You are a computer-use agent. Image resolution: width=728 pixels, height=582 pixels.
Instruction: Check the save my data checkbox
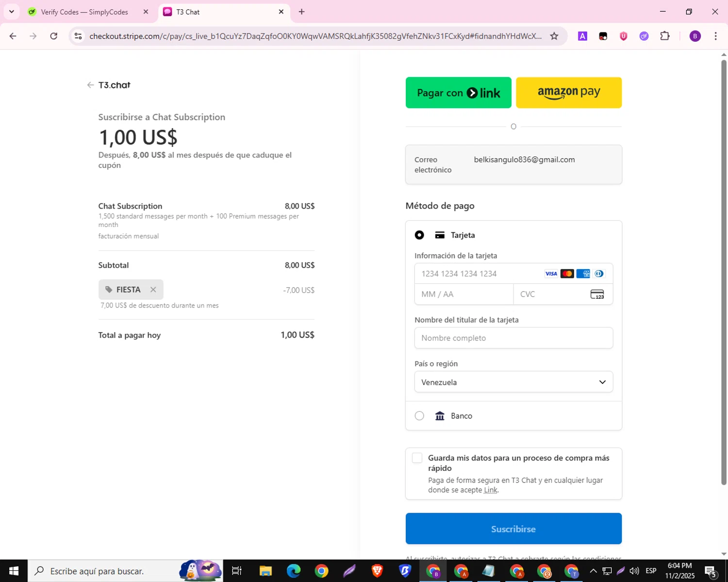tap(417, 458)
